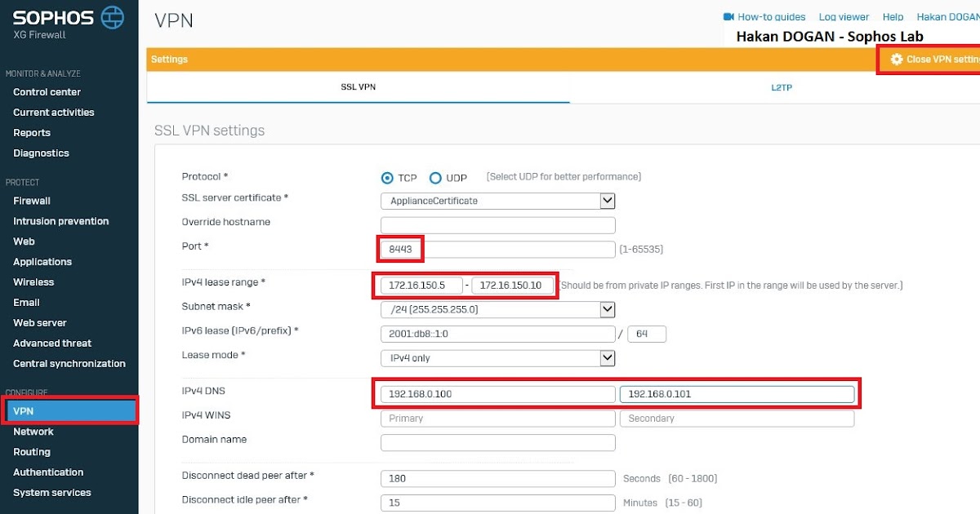This screenshot has width=980, height=514.
Task: Click the Settings header label
Action: tap(169, 60)
